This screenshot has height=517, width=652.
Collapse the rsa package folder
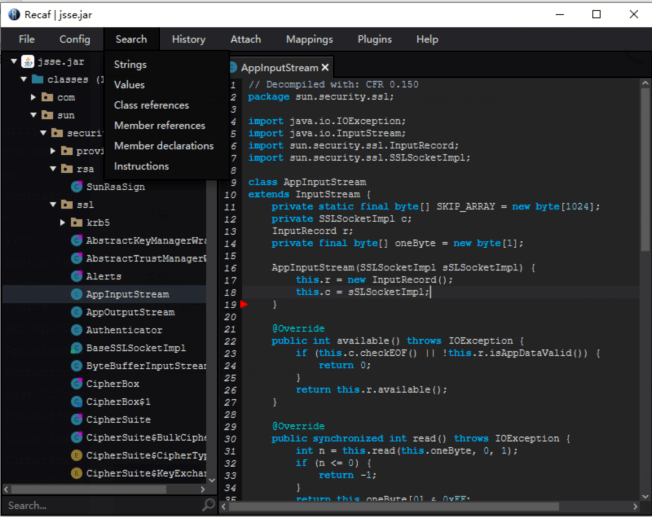pyautogui.click(x=53, y=169)
